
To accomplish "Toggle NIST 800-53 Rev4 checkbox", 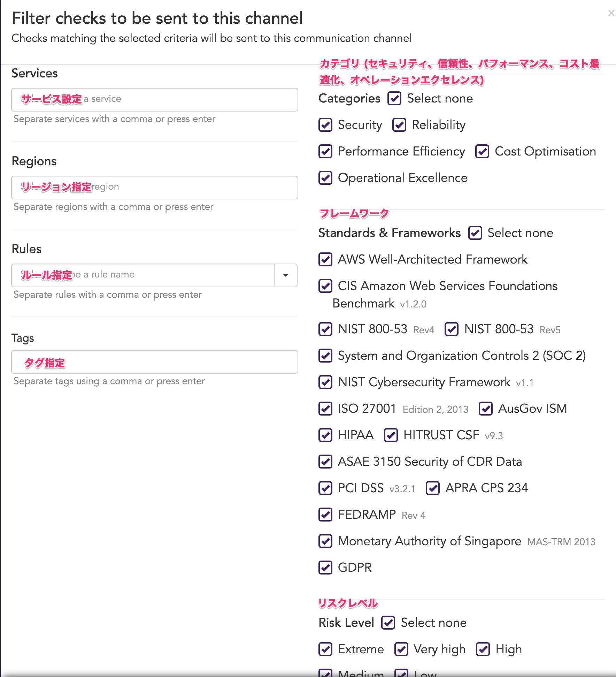I will 325,329.
